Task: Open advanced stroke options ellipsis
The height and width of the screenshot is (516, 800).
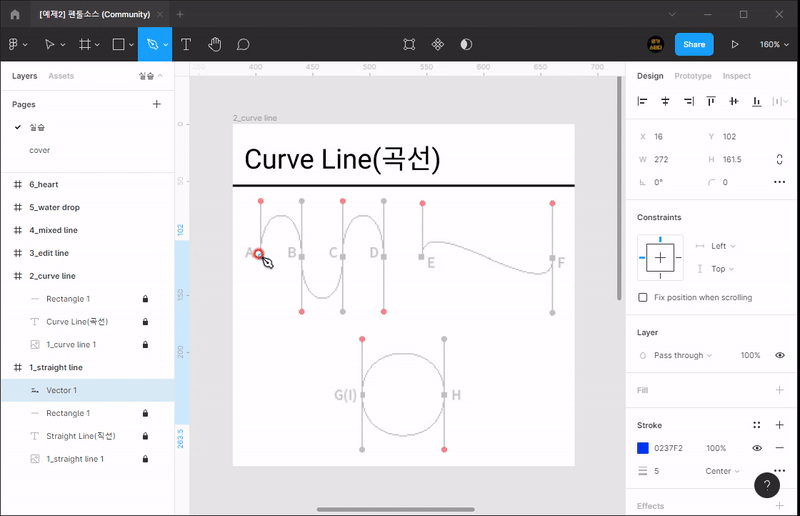Action: (780, 471)
